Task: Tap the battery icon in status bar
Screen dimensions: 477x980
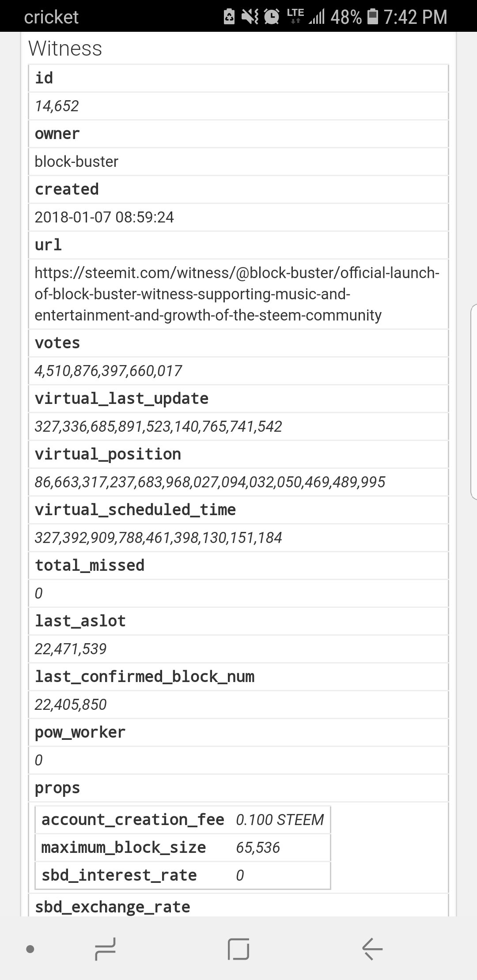Action: click(373, 17)
